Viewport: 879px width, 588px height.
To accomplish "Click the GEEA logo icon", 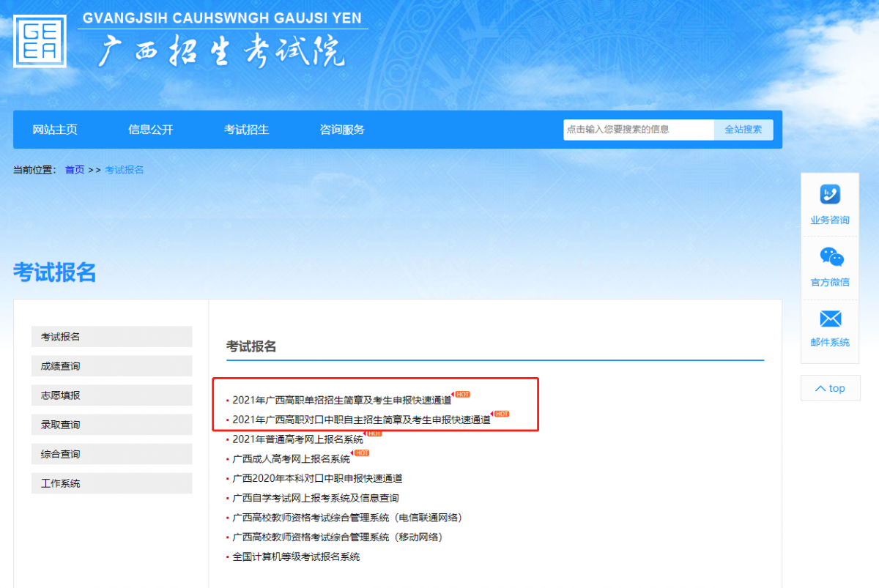I will click(40, 41).
